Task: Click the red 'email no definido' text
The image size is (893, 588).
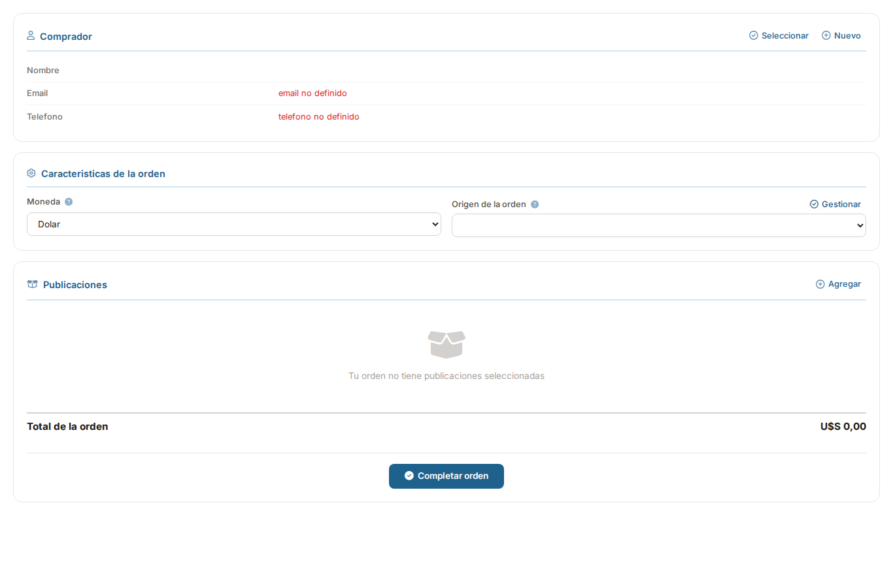Action: 312,93
